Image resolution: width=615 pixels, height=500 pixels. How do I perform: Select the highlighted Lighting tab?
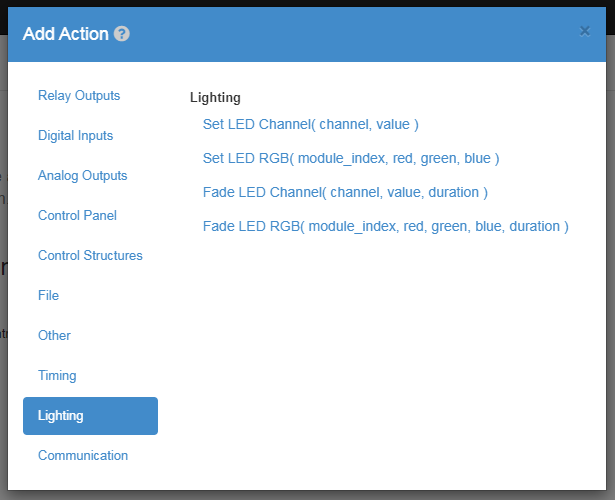90,416
